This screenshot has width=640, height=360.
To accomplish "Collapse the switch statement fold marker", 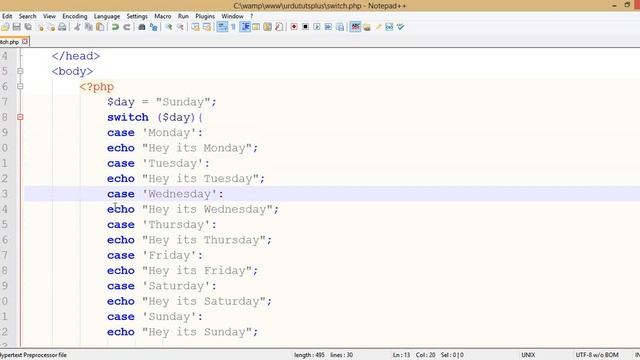I will 20,117.
